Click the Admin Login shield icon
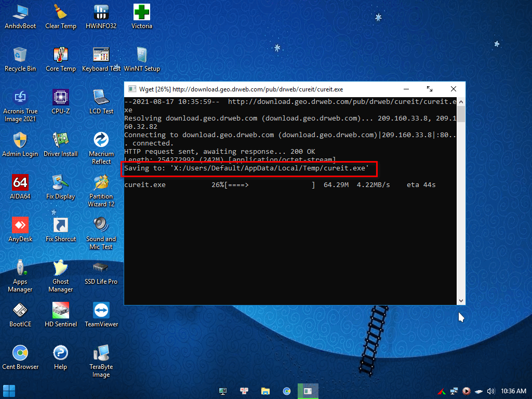Screen dimensions: 532x399 (20, 144)
